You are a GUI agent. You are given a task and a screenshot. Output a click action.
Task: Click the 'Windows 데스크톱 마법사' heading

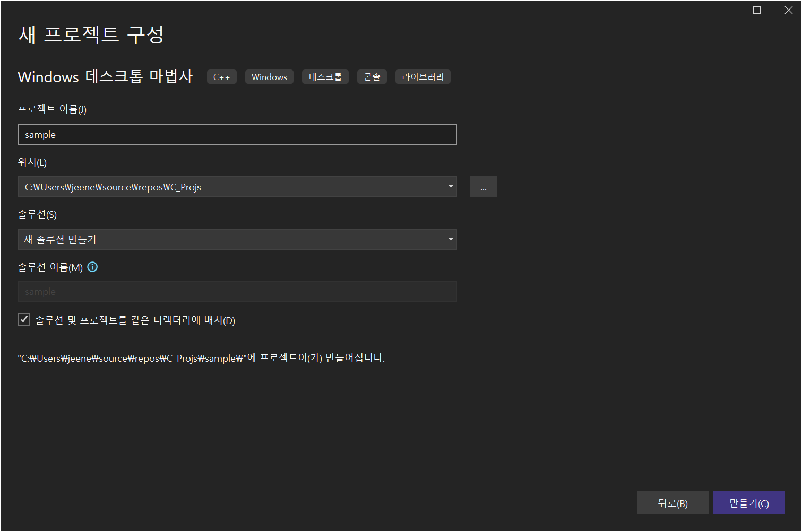click(x=105, y=76)
